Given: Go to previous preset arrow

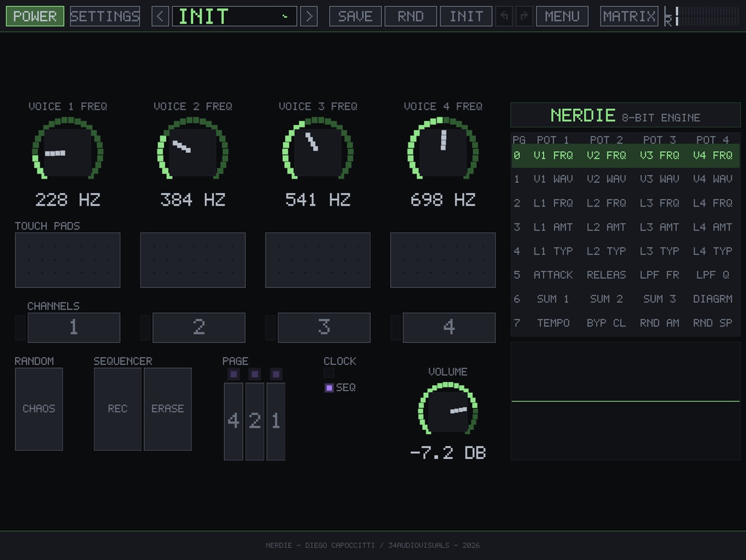Looking at the screenshot, I should point(160,16).
